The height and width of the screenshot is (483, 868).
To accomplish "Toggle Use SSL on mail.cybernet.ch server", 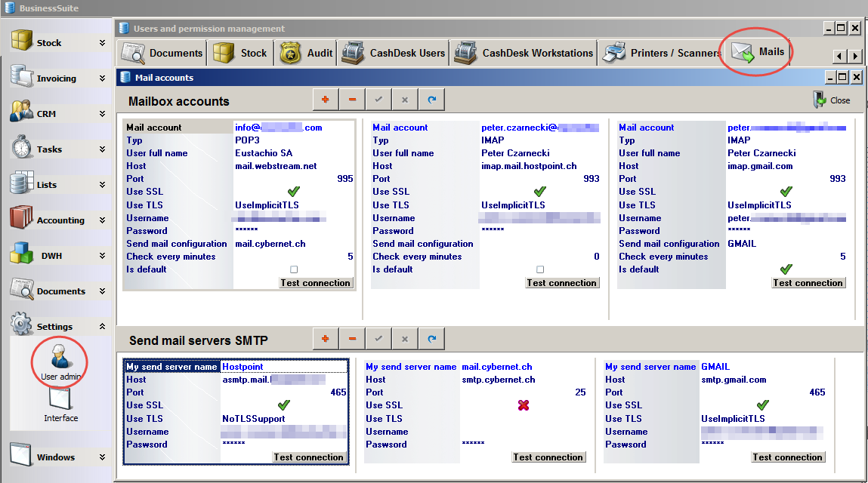I will pos(523,405).
